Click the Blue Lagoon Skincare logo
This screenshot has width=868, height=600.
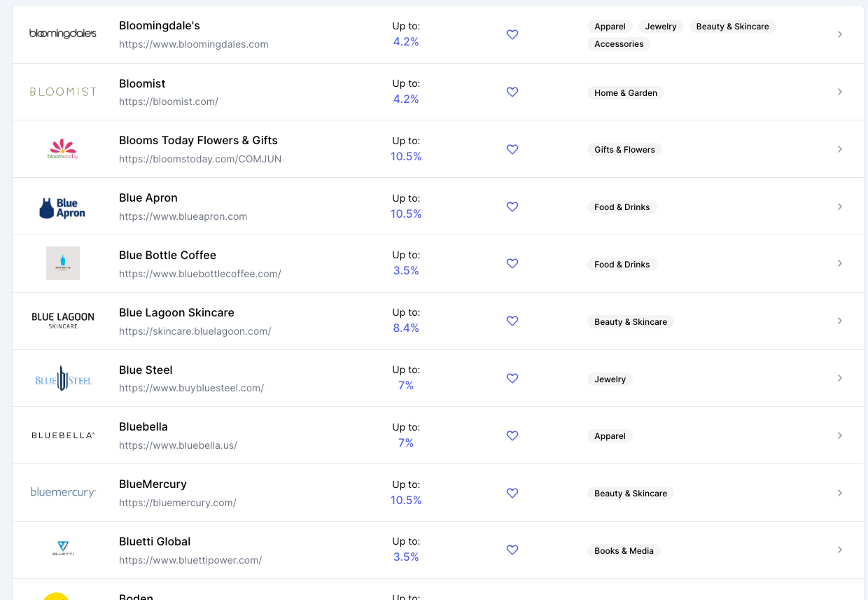click(x=63, y=321)
